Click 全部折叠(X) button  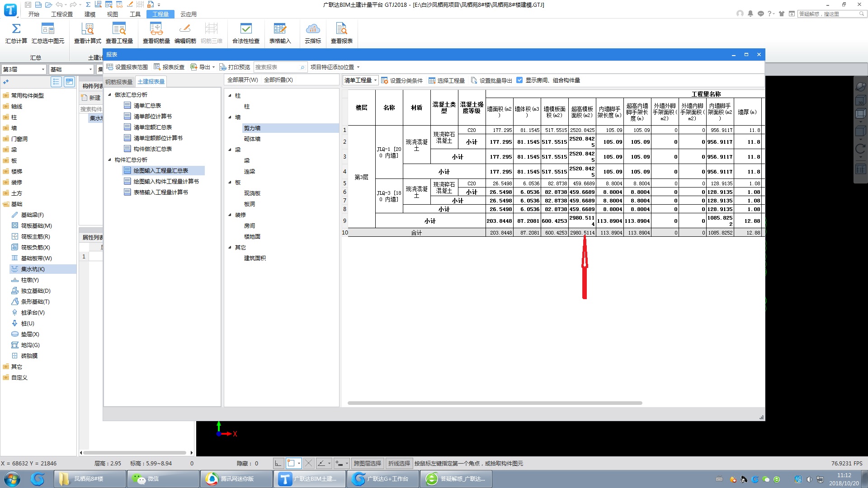click(x=278, y=80)
